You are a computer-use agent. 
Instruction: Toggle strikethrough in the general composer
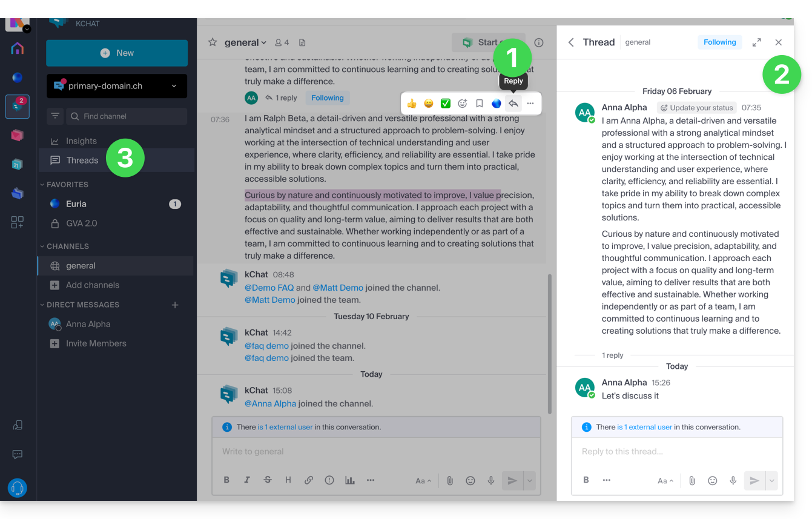pos(268,480)
